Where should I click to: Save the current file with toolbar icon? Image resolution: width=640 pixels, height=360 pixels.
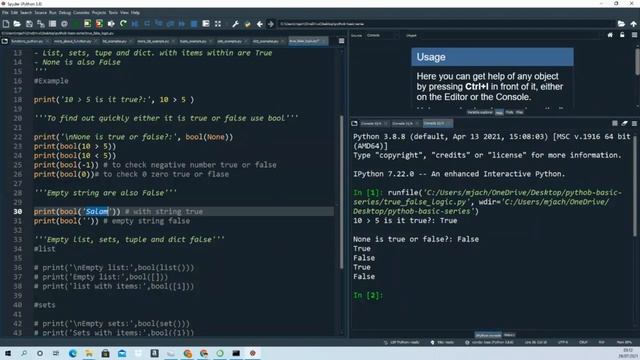click(29, 24)
